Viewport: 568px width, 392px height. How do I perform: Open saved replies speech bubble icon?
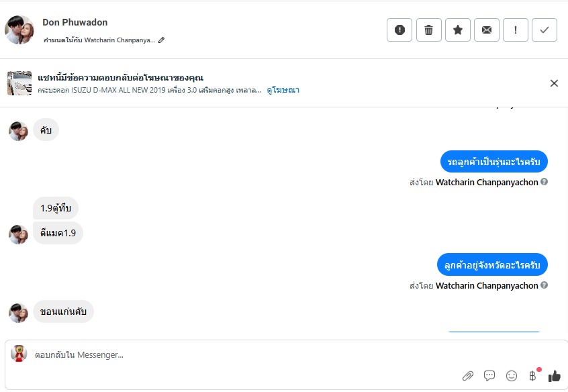[489, 376]
